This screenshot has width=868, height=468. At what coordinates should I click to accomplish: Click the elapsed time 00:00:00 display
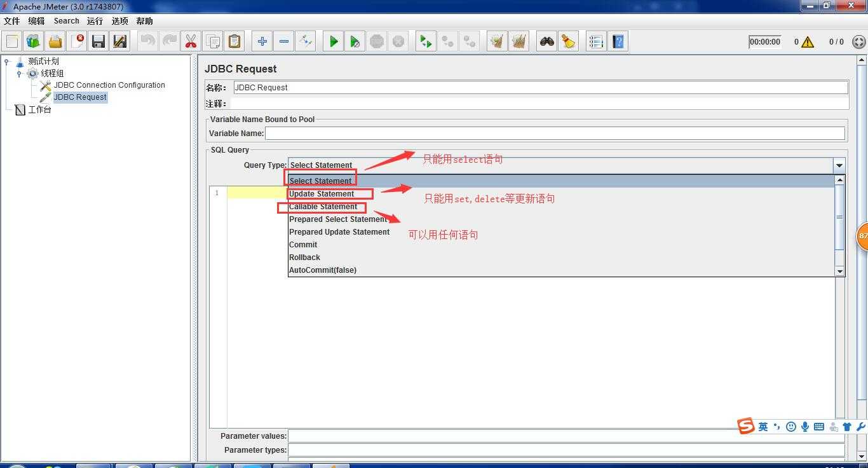(764, 42)
